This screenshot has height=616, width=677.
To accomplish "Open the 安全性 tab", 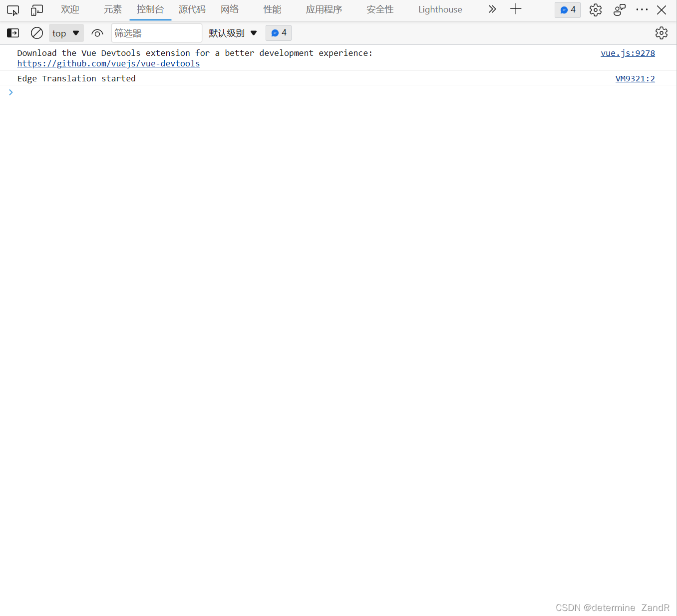I will (x=380, y=9).
